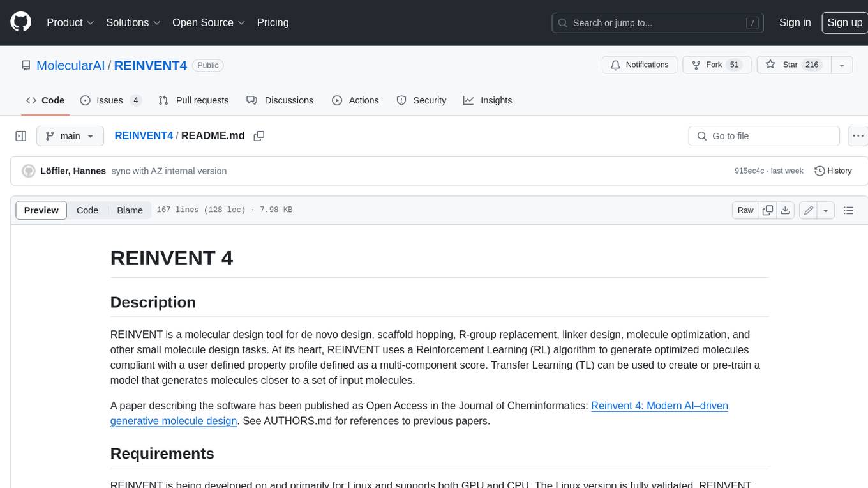
Task: Click the Notifications bell button
Action: (640, 65)
